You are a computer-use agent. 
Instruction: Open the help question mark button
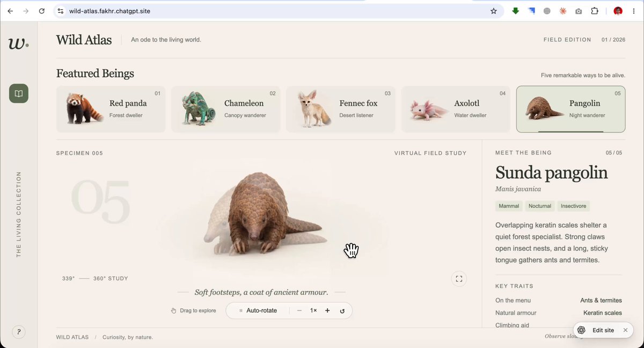pos(19,332)
